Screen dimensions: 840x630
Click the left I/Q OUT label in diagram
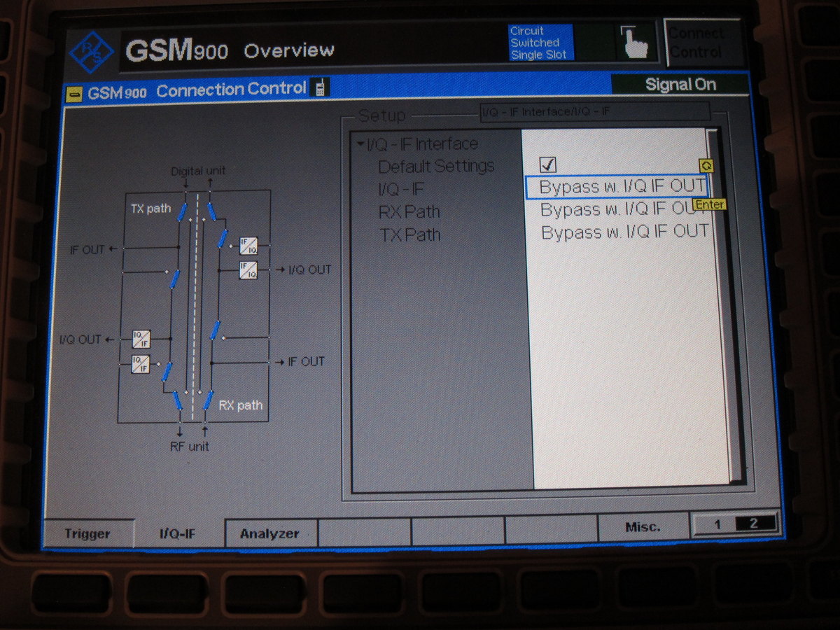[x=80, y=339]
